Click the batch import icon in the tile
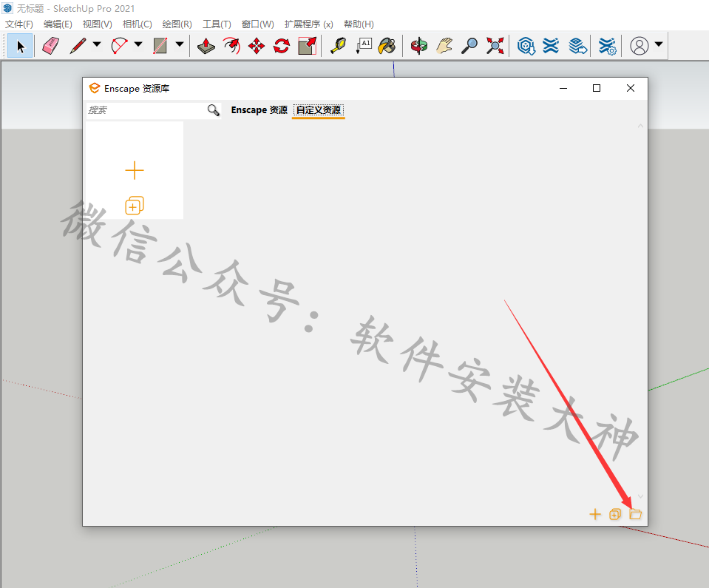 [x=135, y=206]
